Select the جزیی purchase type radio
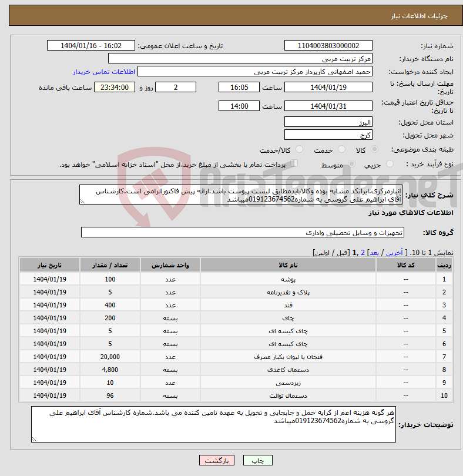The height and width of the screenshot is (476, 463). point(390,164)
